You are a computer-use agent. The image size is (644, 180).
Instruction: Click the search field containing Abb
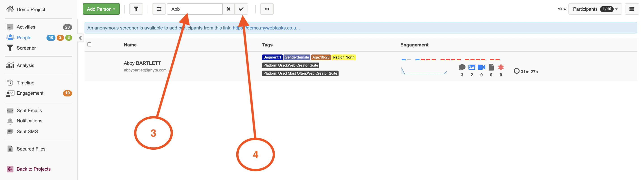click(195, 9)
